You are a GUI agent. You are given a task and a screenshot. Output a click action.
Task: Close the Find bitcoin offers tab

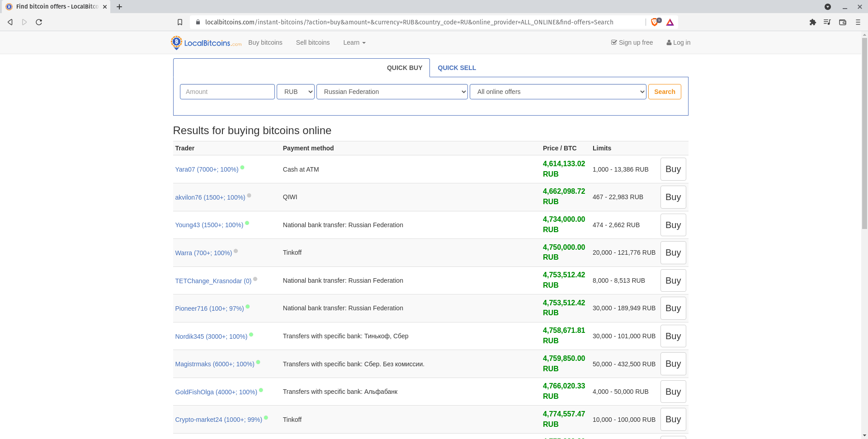tap(105, 7)
